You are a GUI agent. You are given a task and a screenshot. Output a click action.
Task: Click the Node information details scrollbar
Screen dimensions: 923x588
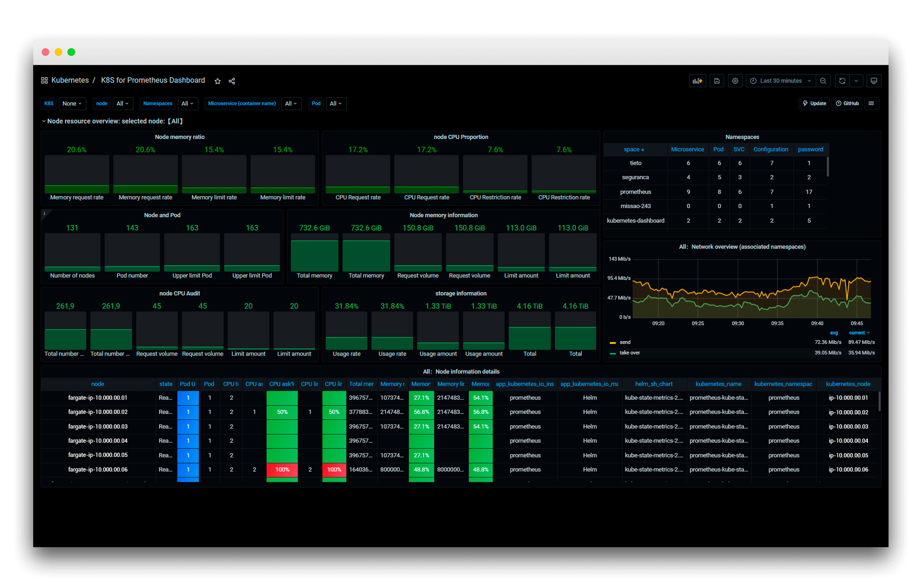(x=879, y=401)
